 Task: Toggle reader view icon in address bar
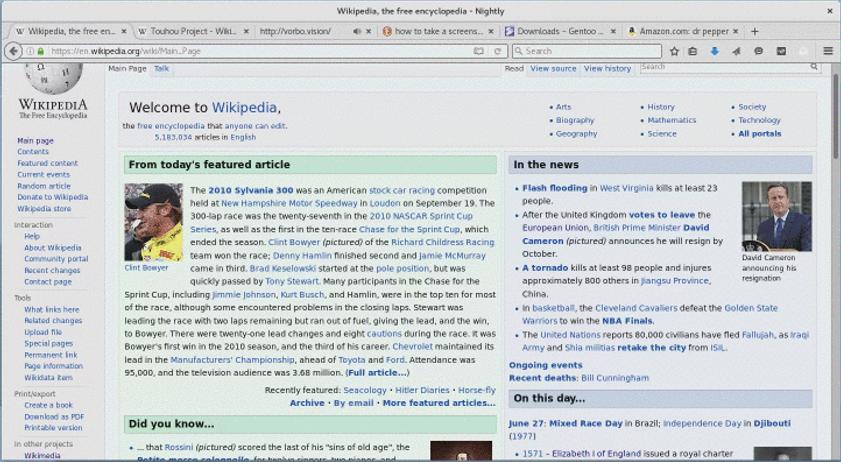click(x=479, y=51)
